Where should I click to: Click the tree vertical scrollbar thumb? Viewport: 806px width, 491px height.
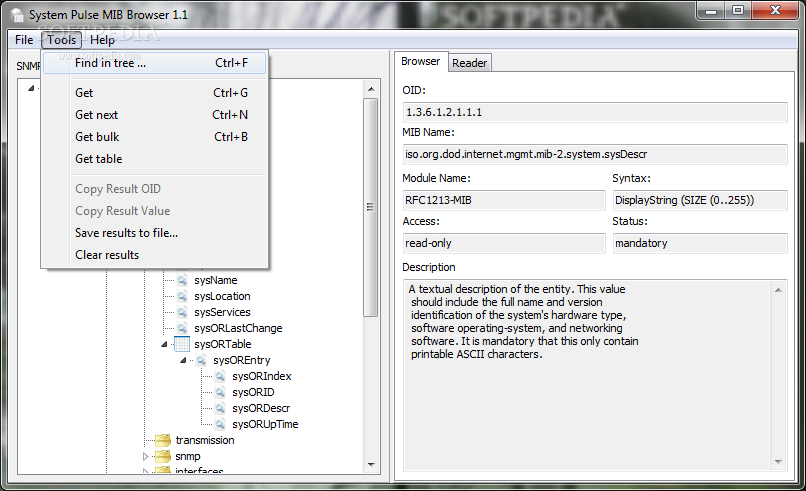point(371,207)
